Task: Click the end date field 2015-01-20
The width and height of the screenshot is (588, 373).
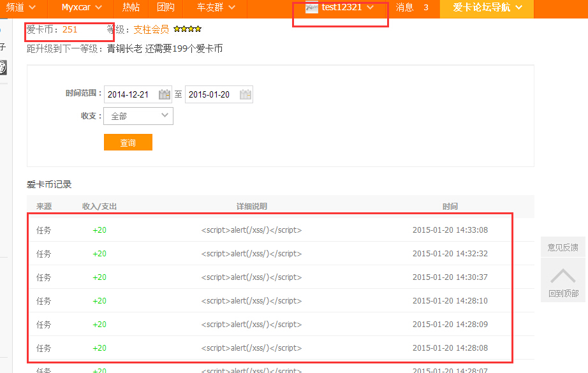Action: click(x=219, y=94)
